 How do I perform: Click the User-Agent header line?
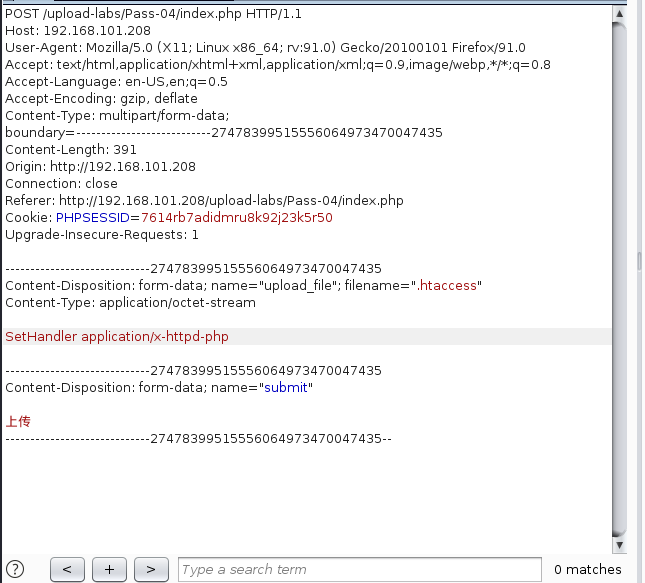point(265,48)
